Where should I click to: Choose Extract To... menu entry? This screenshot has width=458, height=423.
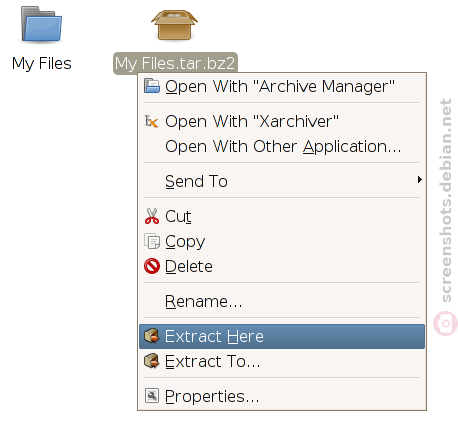(282, 361)
